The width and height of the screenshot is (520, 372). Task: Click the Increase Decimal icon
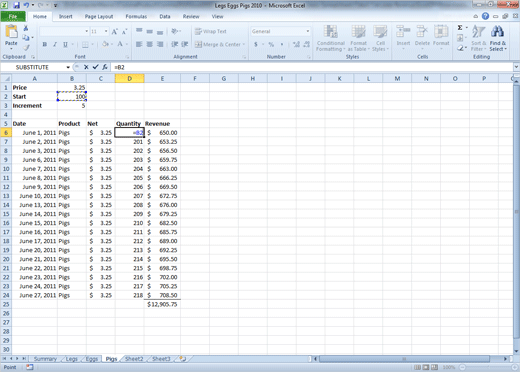click(x=296, y=44)
